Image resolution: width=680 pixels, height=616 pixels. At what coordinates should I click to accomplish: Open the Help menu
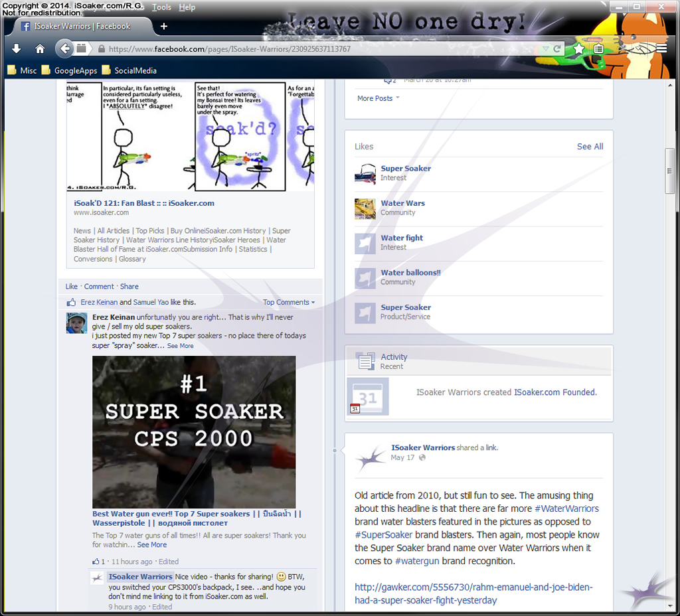(x=187, y=7)
